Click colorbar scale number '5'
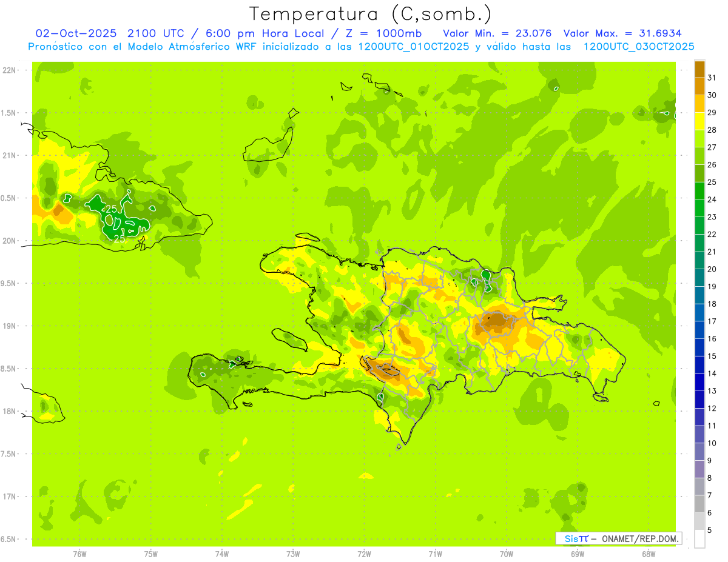Screen dimensions: 728x562 click(710, 530)
